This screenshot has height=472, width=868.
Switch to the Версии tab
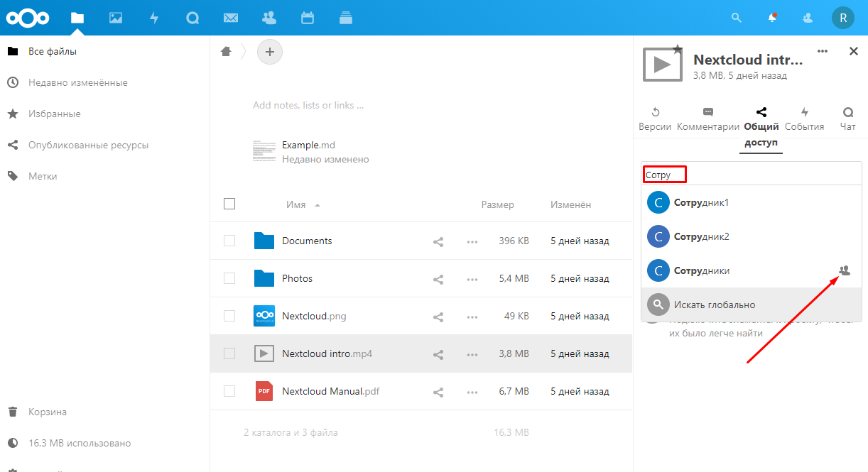coord(655,119)
